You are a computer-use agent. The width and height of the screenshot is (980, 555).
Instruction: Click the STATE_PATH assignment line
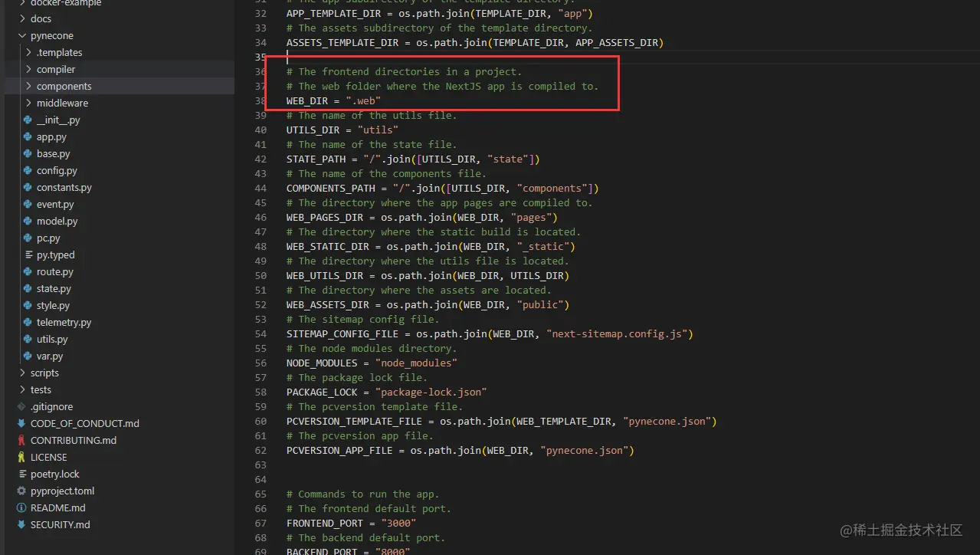click(414, 159)
